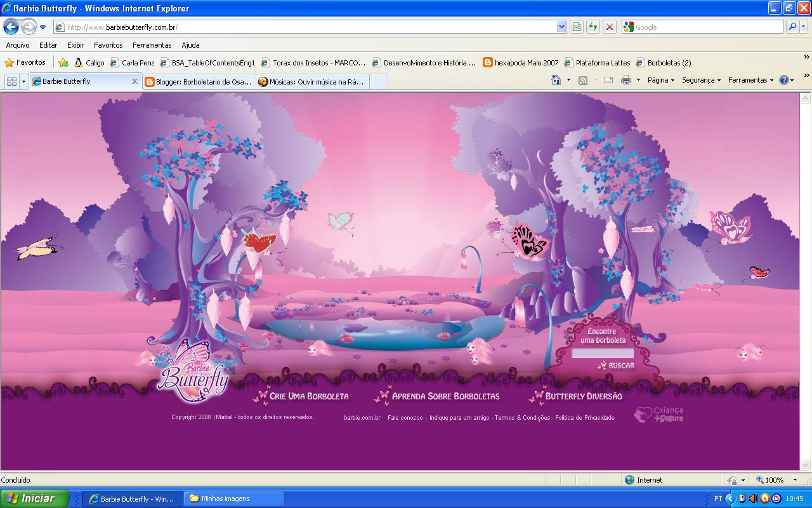Click the Encontre uma borboleta input
Viewport: 812px width, 508px height.
coord(603,353)
